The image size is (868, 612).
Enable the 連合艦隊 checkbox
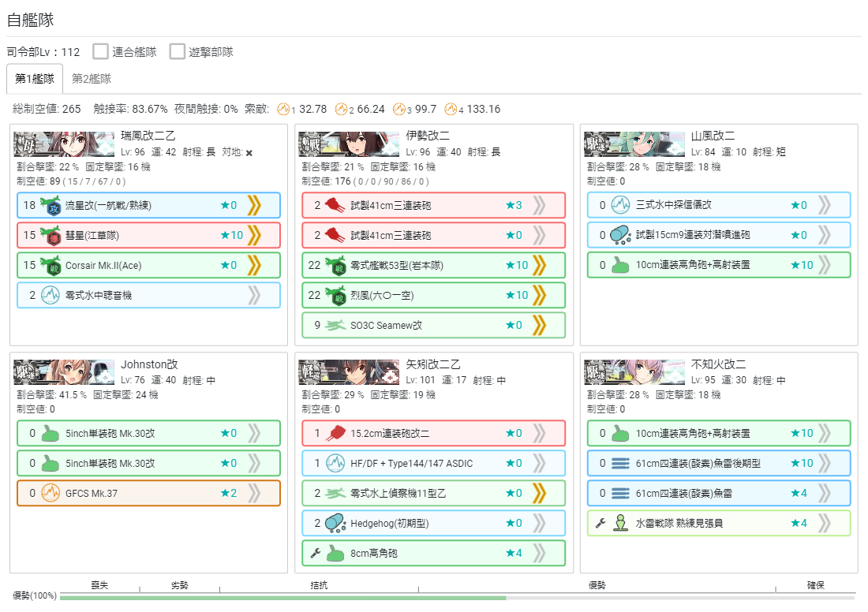(100, 51)
